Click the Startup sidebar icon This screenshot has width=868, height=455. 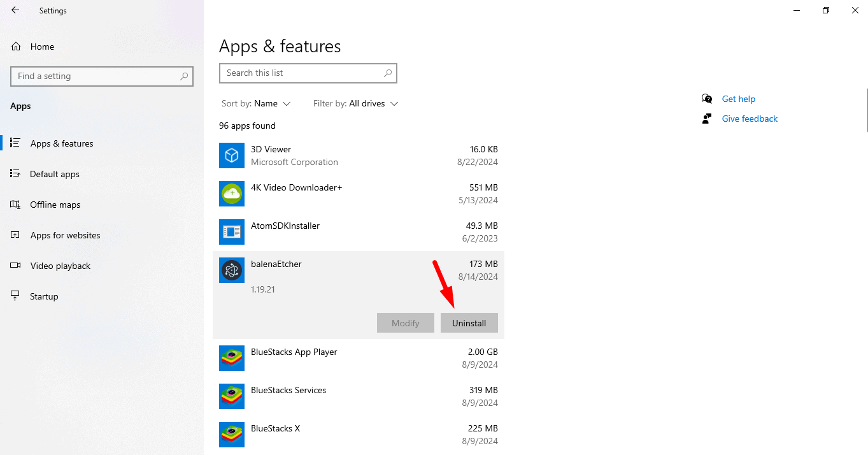point(15,296)
